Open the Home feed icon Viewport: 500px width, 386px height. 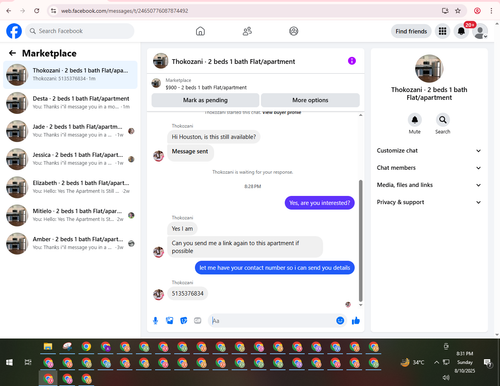[200, 31]
